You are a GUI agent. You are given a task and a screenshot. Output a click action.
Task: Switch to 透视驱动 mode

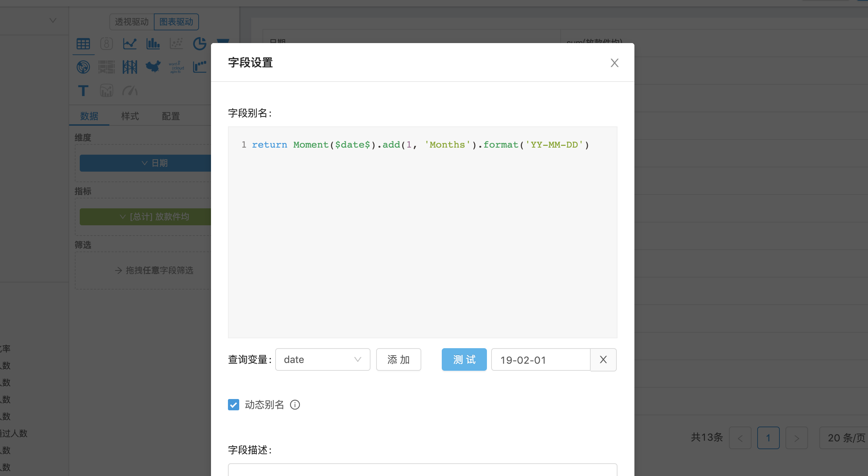[132, 22]
